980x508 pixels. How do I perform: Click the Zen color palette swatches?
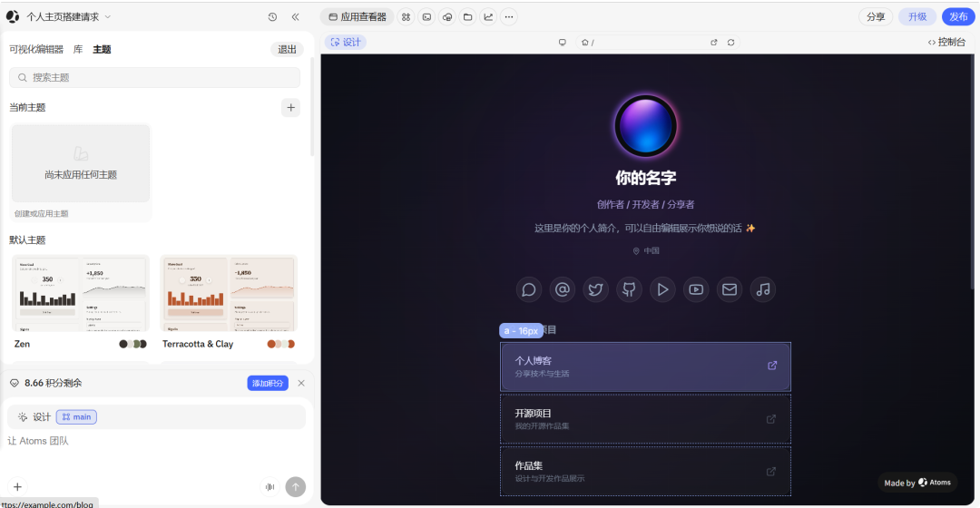[x=132, y=345]
